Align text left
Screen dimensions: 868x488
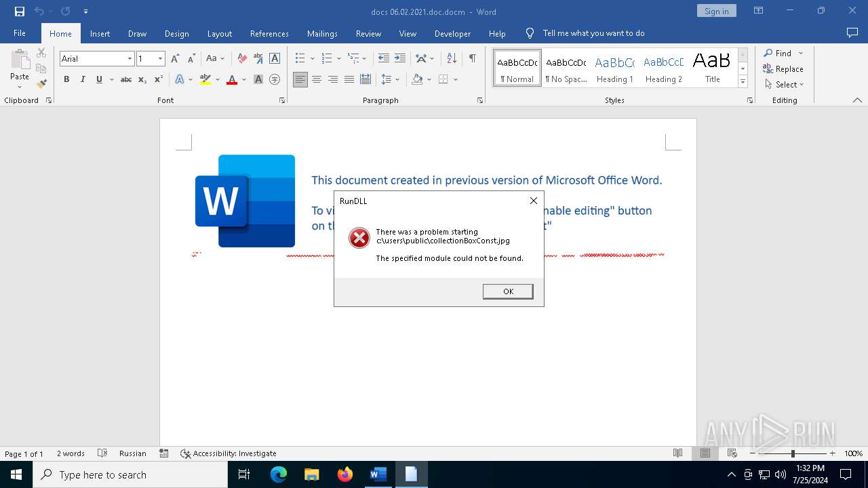(300, 79)
